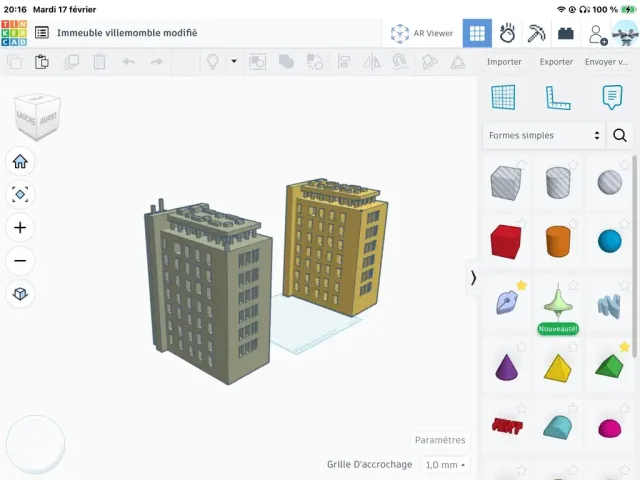Invite a collaborator with add-person icon

coord(598,34)
